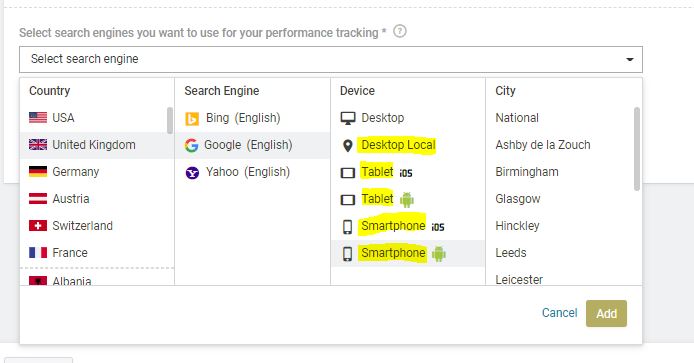Click the Add button
The width and height of the screenshot is (694, 363).
click(606, 313)
